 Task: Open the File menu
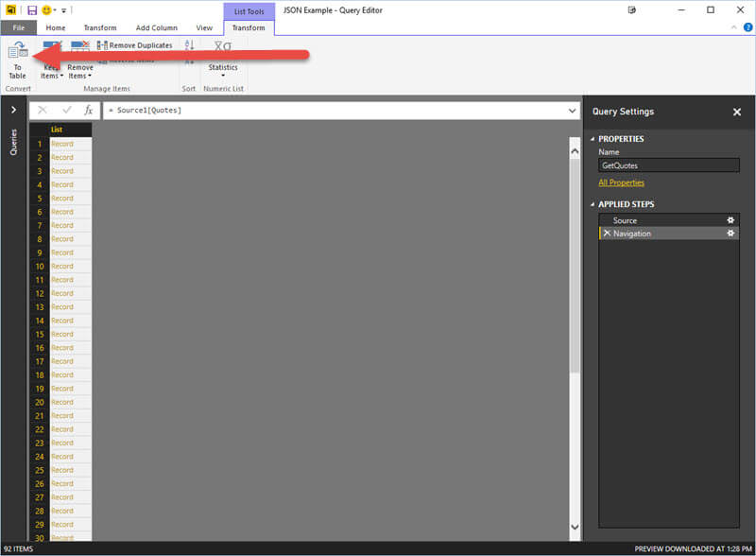tap(18, 27)
